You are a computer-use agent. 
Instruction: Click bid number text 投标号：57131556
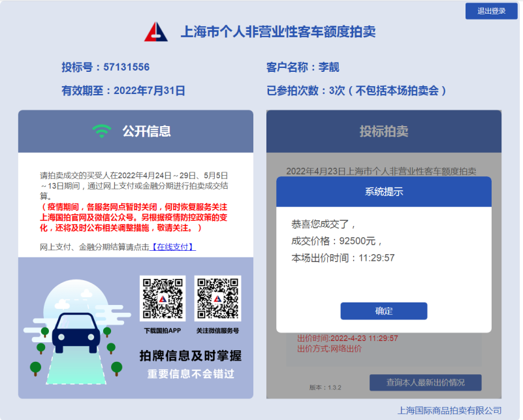pyautogui.click(x=105, y=67)
